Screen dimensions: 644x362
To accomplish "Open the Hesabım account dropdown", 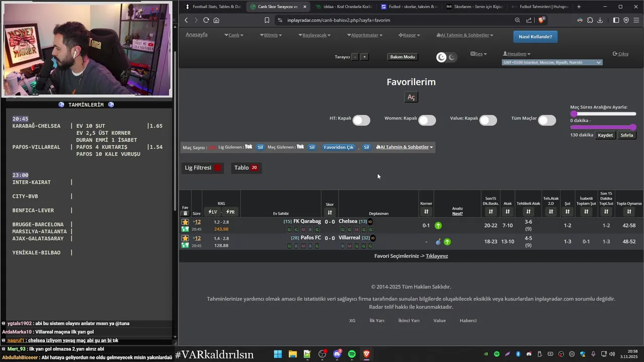I will coord(517,54).
